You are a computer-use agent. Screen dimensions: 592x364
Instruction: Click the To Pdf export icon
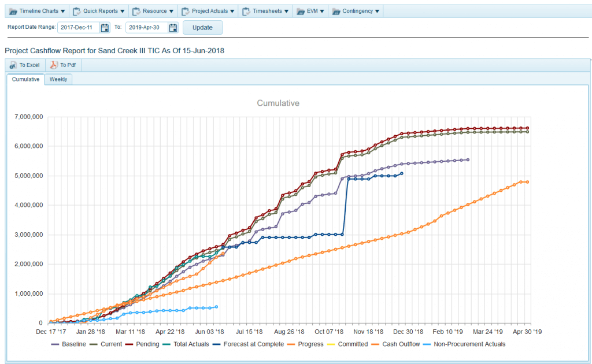[x=53, y=65]
